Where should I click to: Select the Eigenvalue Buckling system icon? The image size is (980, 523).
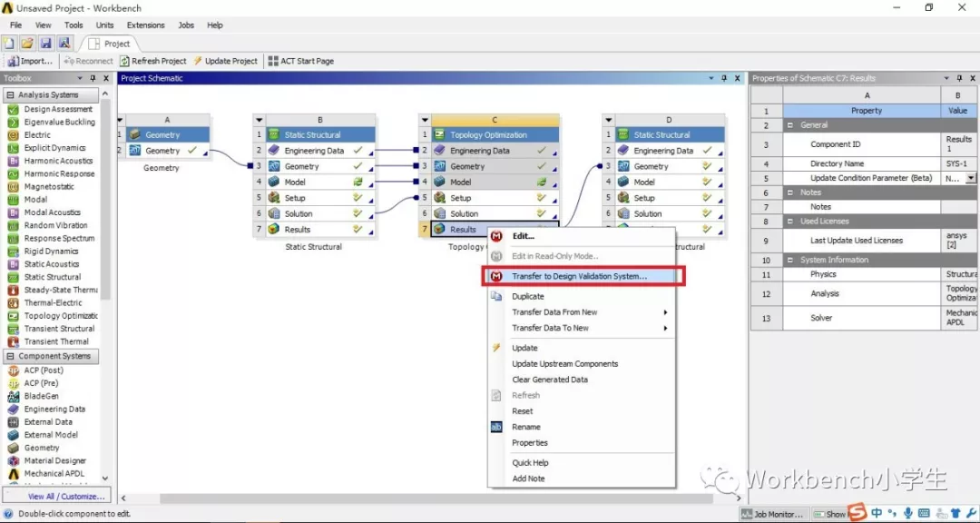(x=13, y=122)
